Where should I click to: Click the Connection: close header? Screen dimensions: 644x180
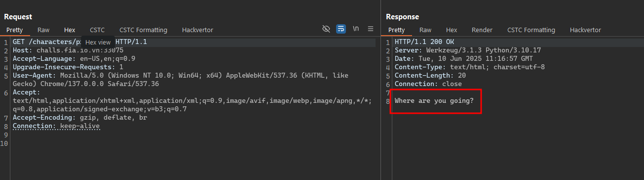428,84
